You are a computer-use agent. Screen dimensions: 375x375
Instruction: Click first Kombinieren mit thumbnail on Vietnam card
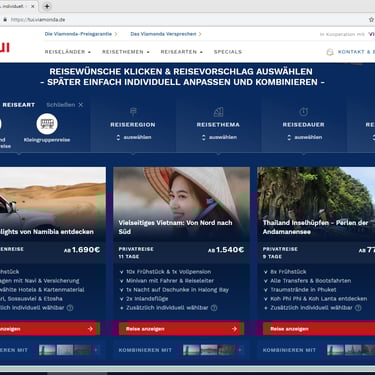click(191, 350)
